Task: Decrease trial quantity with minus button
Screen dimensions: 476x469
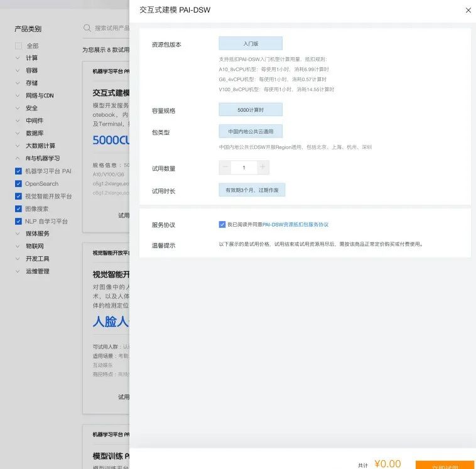Action: (225, 167)
